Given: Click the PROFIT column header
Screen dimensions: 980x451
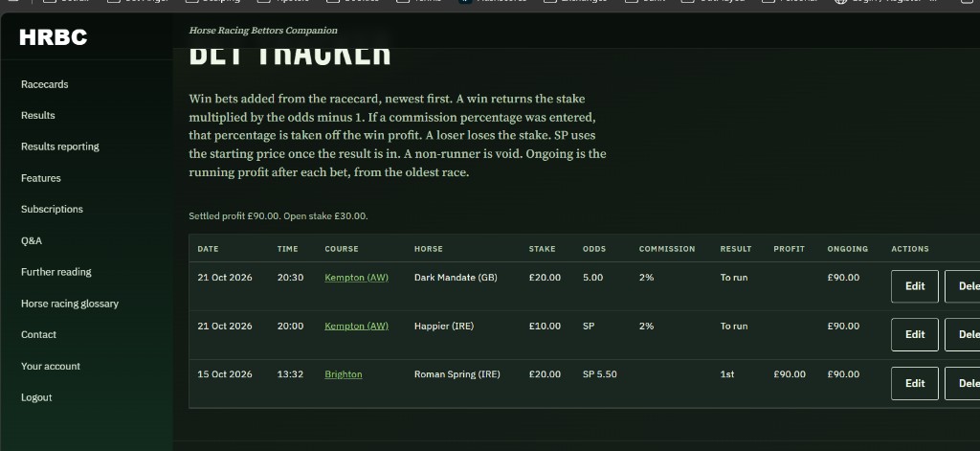Looking at the screenshot, I should [x=789, y=249].
